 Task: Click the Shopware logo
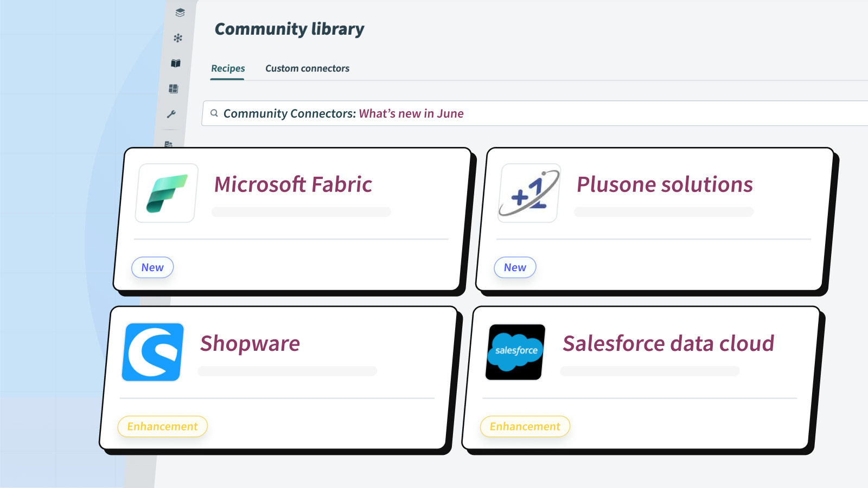(153, 352)
